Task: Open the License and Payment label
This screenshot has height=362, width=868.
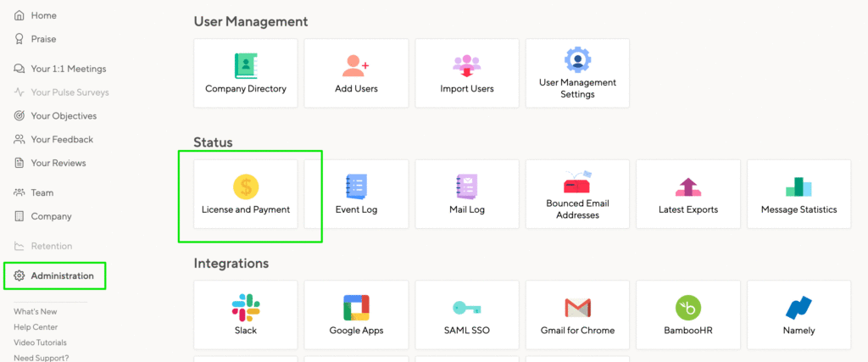Action: (x=246, y=209)
